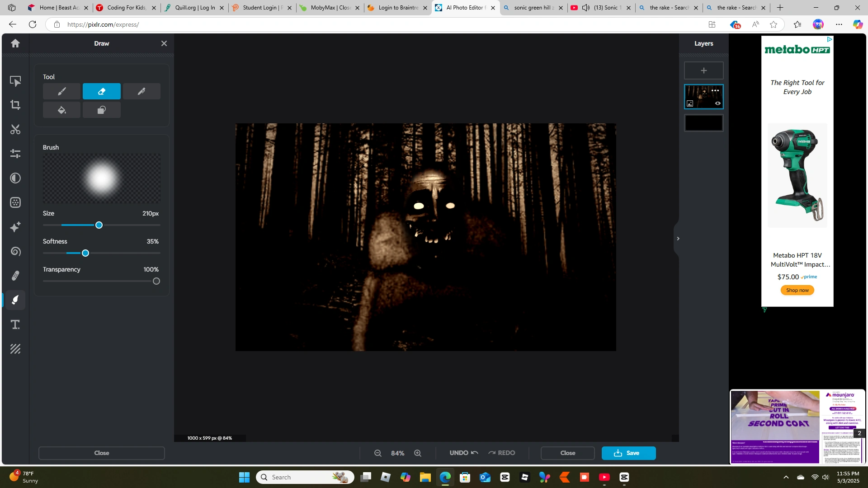Screen dimensions: 868x488
Task: Select the Pen tool in Draw panel
Action: (142, 91)
